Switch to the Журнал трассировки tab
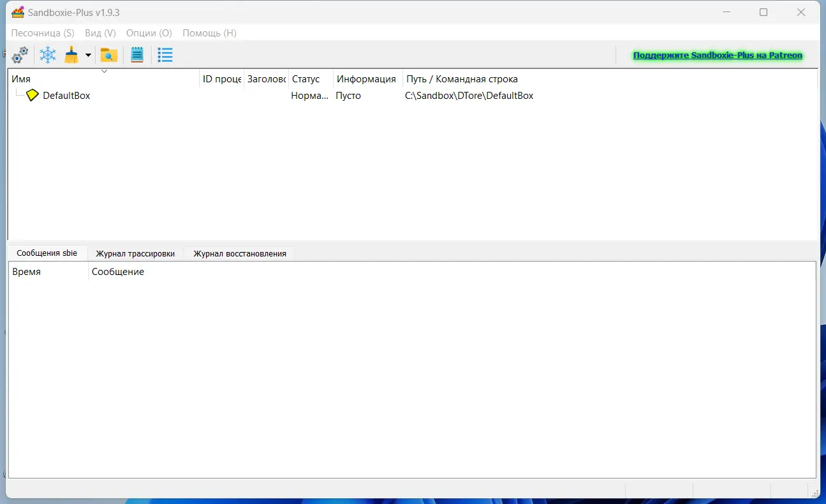The height and width of the screenshot is (504, 826). [x=135, y=254]
